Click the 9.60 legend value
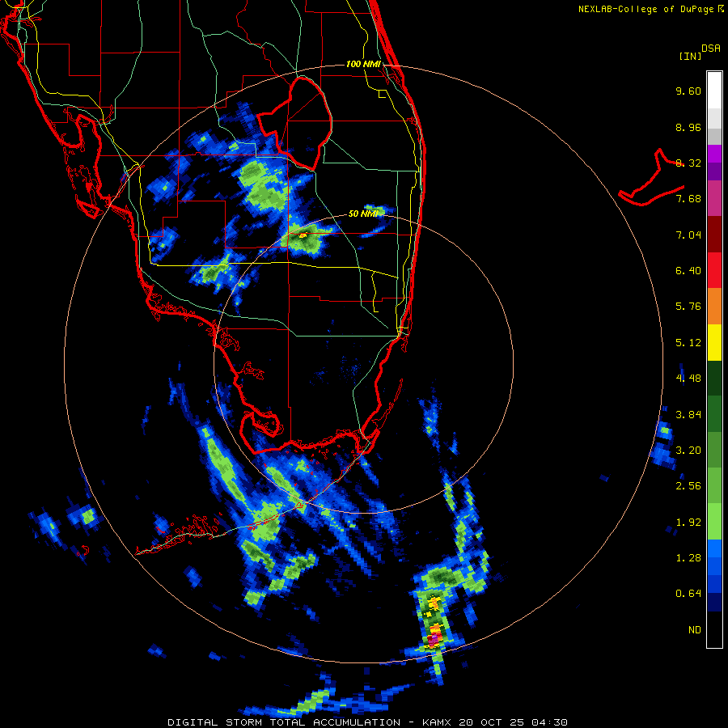This screenshot has height=728, width=728. tap(688, 91)
